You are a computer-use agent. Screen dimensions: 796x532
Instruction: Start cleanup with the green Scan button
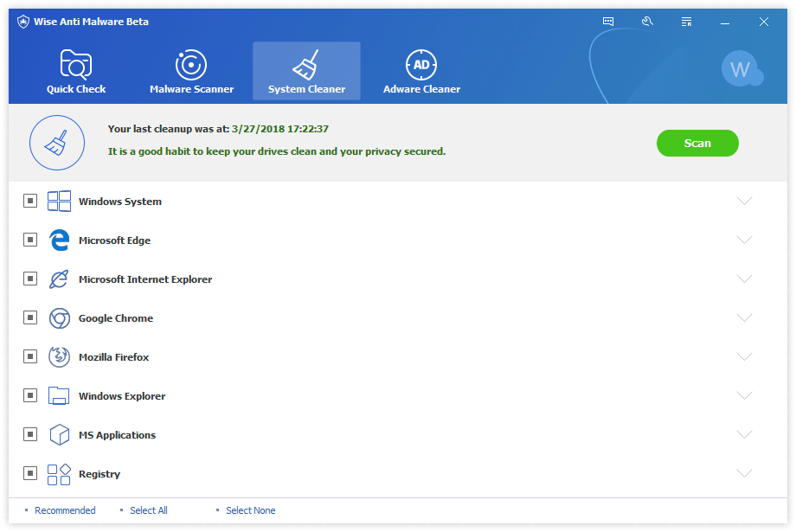click(x=697, y=143)
